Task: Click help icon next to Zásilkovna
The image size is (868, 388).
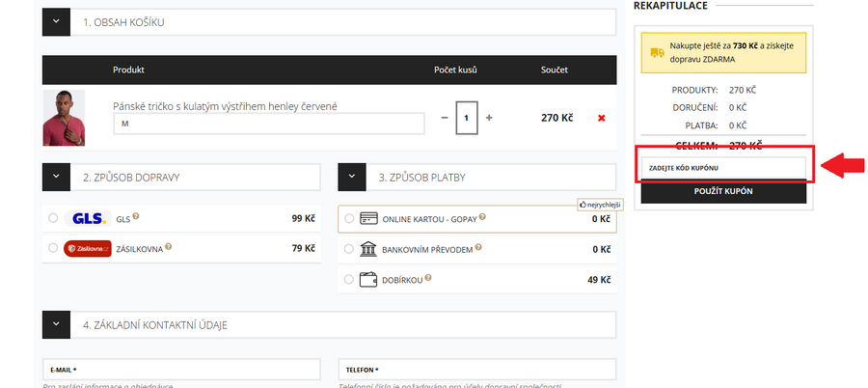Action: point(169,247)
